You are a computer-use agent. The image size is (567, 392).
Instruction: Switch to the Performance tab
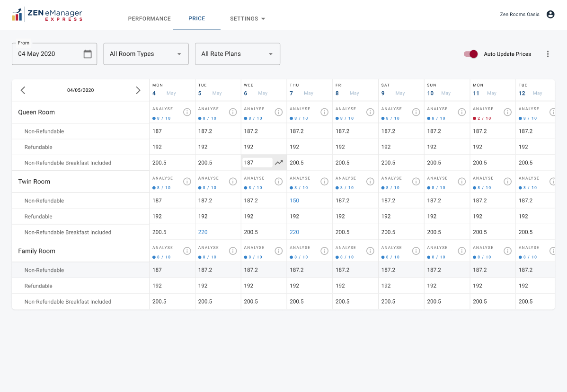149,18
